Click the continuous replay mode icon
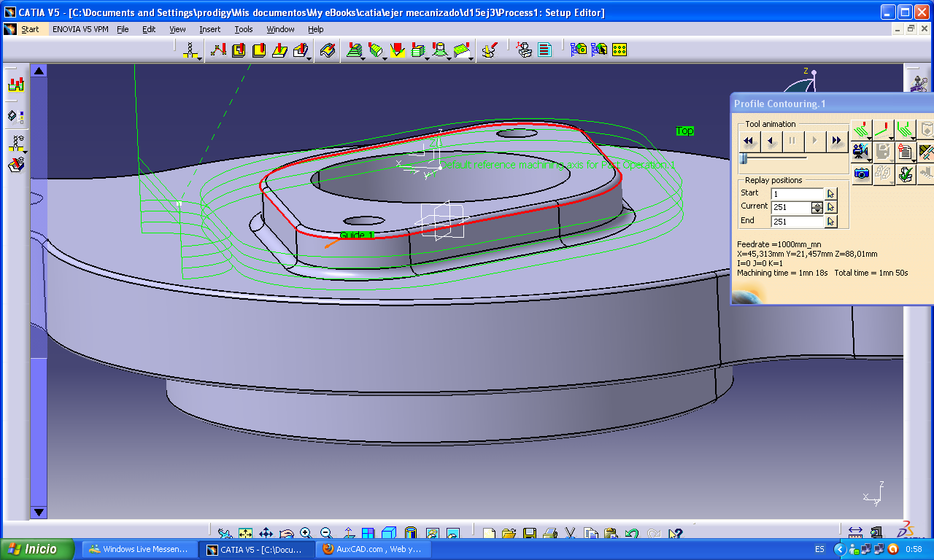Screen dimensions: 934x560 (861, 129)
